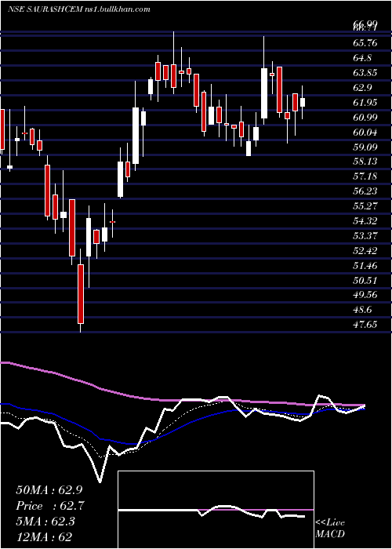Click the 12MA : 62 readout
The image size is (392, 549).
coord(45,536)
